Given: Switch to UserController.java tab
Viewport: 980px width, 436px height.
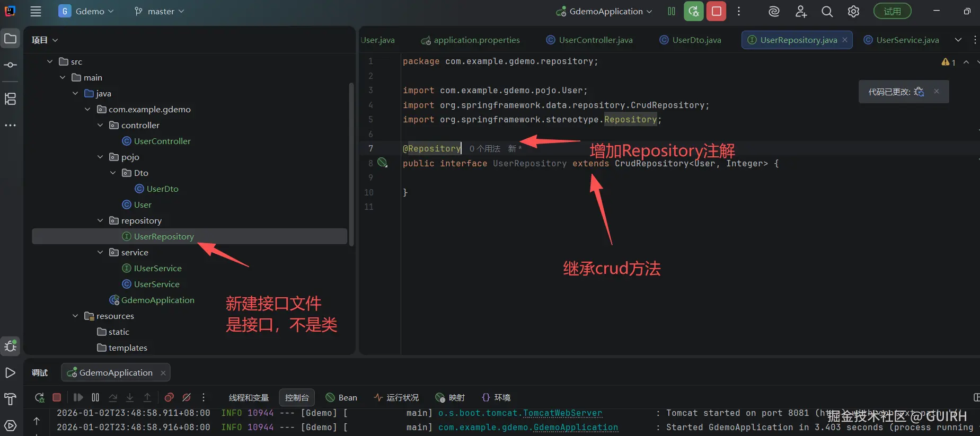Looking at the screenshot, I should 589,40.
